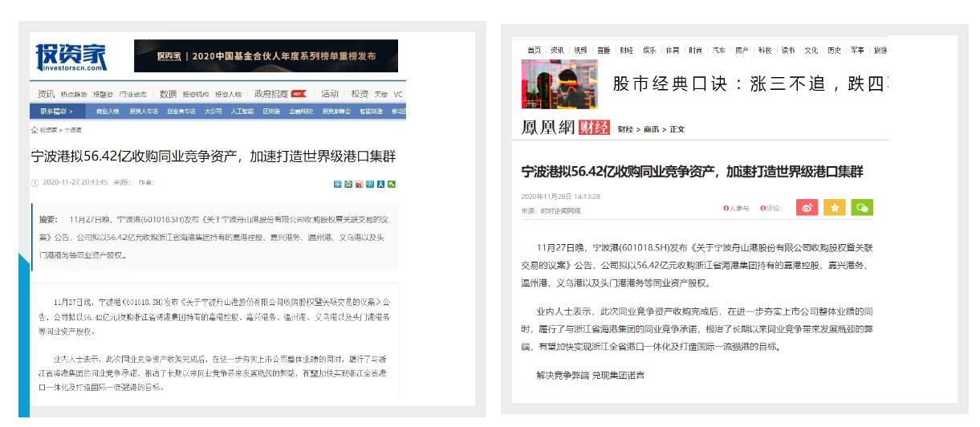This screenshot has width=980, height=427.
Task: Share via the green WeChat button
Action: coord(862,208)
